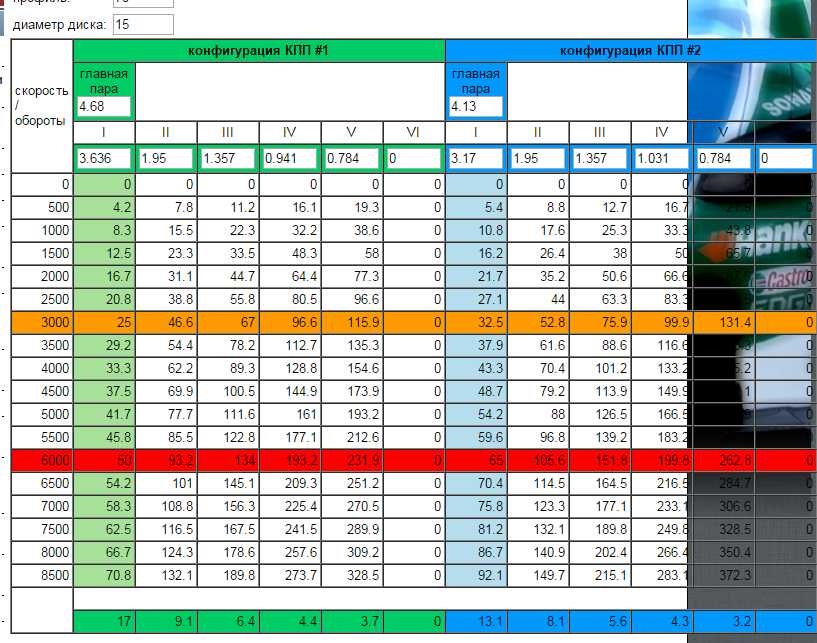The height and width of the screenshot is (643, 817).
Task: Click the скорость / обороты header cell
Action: [x=42, y=106]
